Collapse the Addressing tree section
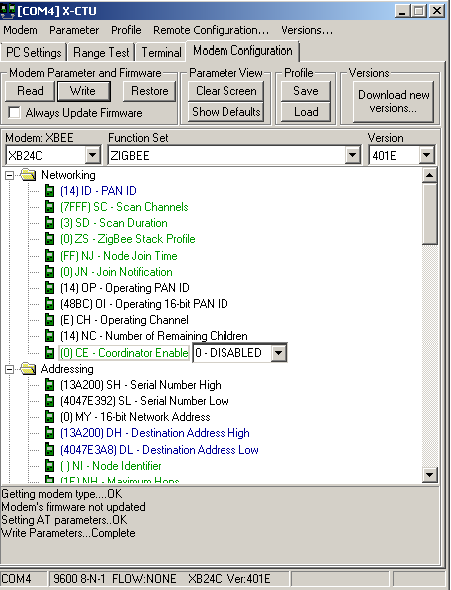The image size is (451, 590). click(x=9, y=370)
